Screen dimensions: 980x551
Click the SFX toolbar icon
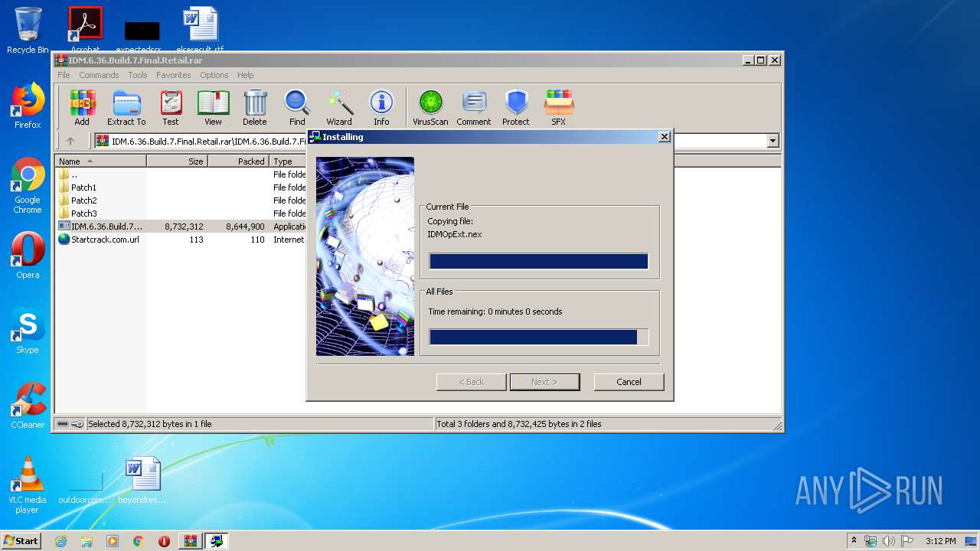pyautogui.click(x=559, y=107)
